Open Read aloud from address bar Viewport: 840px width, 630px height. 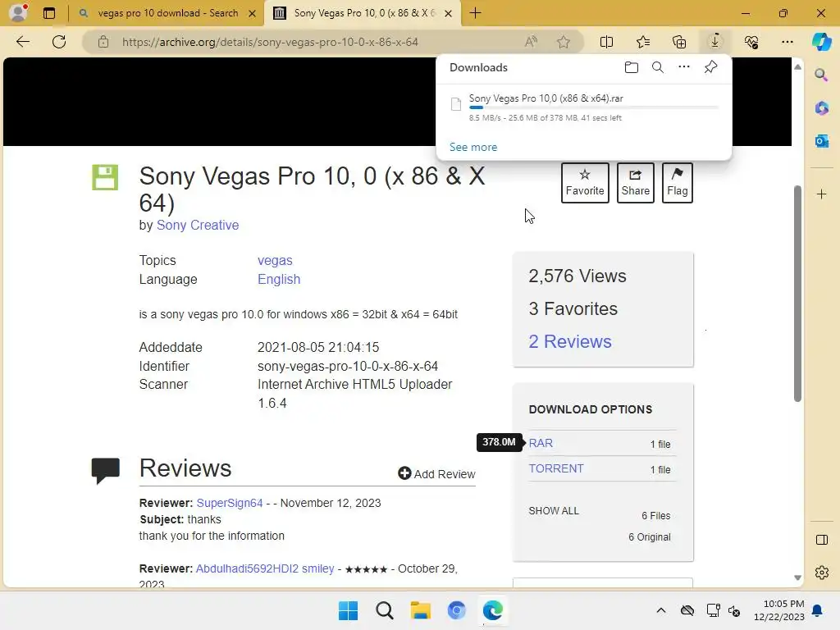click(531, 42)
